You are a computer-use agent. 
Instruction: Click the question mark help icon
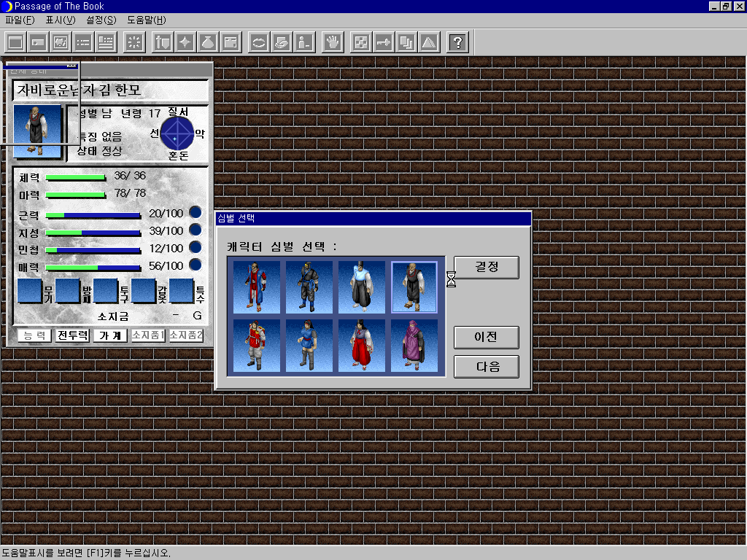pyautogui.click(x=458, y=42)
